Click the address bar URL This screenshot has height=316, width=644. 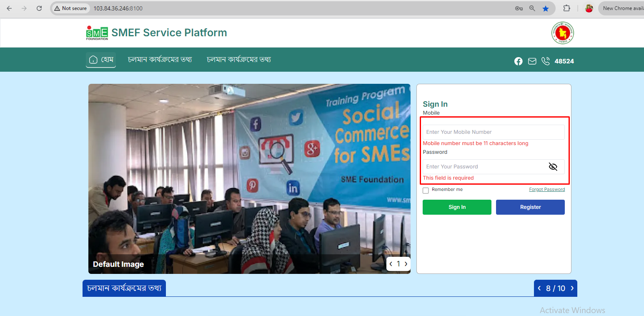pyautogui.click(x=118, y=8)
